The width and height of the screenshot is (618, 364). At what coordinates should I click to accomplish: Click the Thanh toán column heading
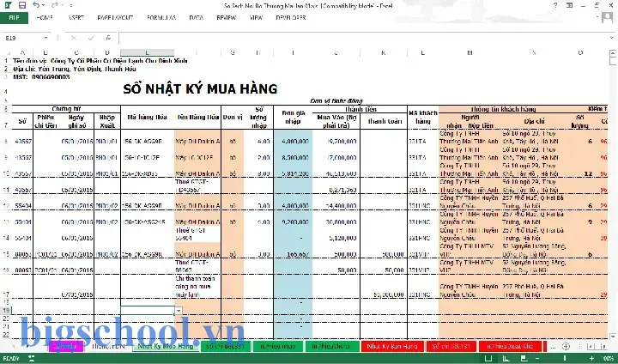[385, 121]
